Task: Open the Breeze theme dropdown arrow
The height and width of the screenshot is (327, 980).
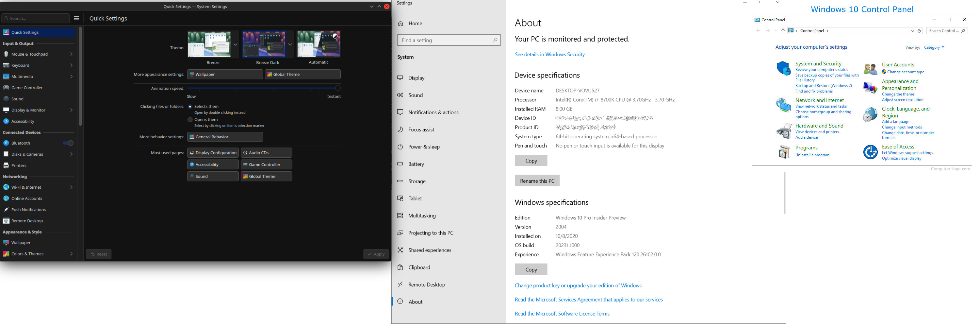Action: point(236,44)
